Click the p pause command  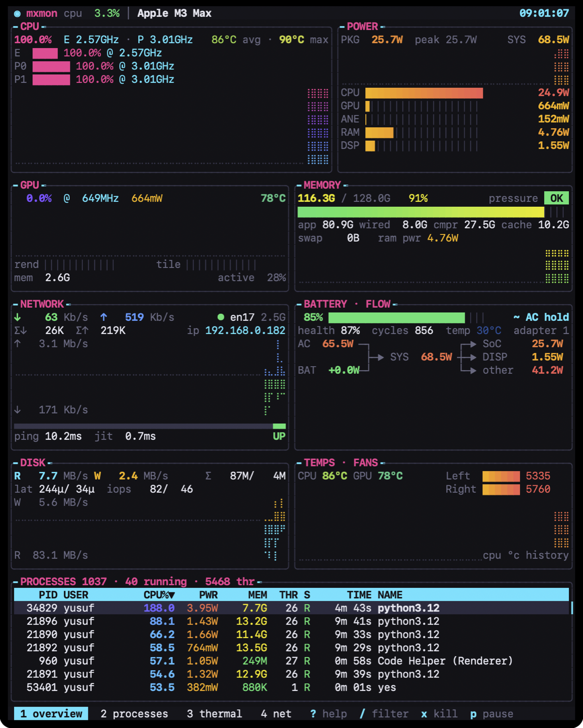click(x=491, y=713)
